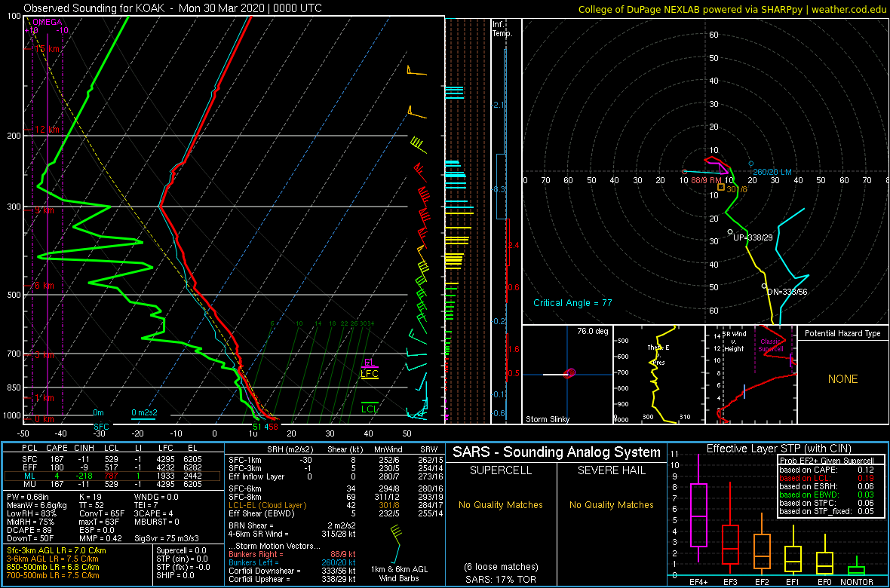Click the 'SARS: 17% TOR' text
Image resolution: width=890 pixels, height=588 pixels.
pyautogui.click(x=501, y=579)
